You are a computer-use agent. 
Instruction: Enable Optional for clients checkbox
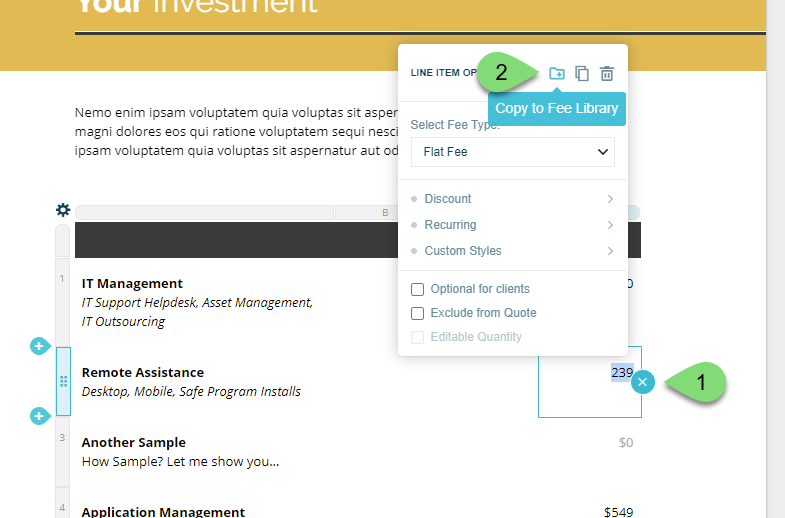click(418, 289)
